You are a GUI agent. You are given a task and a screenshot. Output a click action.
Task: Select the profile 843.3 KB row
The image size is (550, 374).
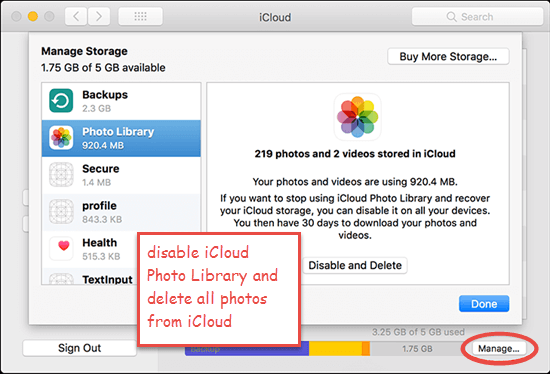[x=121, y=212]
